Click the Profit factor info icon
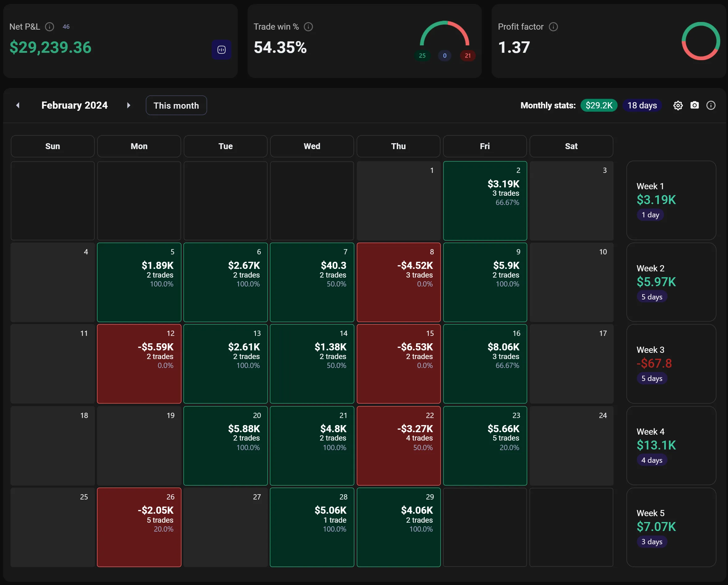The image size is (728, 585). tap(553, 27)
